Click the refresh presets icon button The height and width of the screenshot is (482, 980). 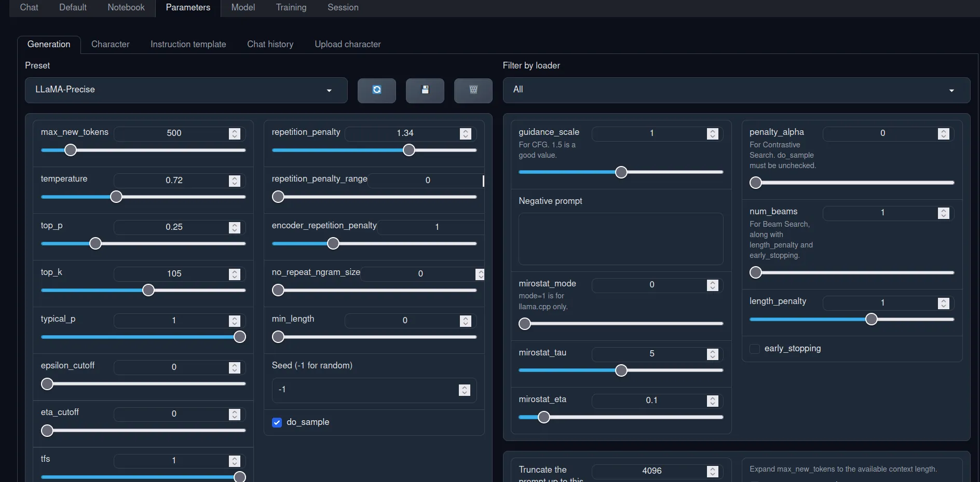click(x=376, y=90)
